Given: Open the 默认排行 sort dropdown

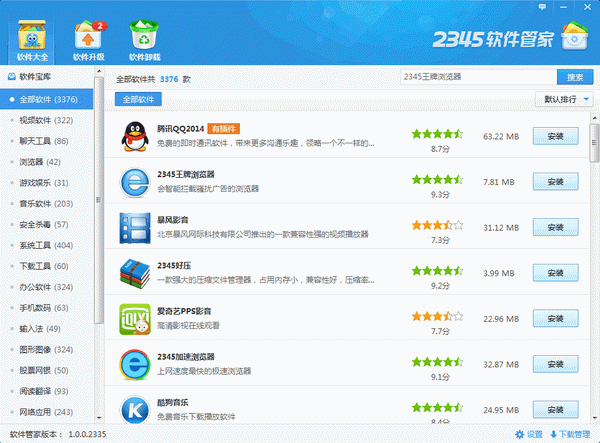Looking at the screenshot, I should pyautogui.click(x=564, y=99).
